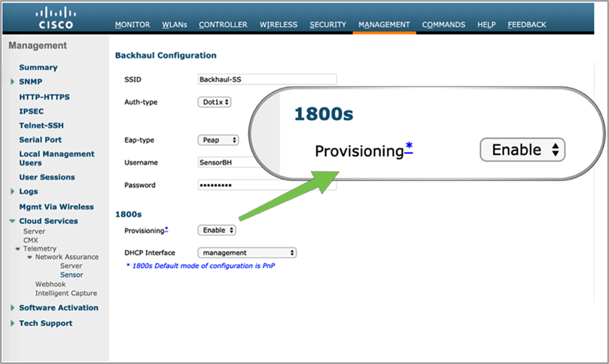Image resolution: width=609 pixels, height=364 pixels.
Task: Open the Eap-type Peap dropdown
Action: [218, 140]
